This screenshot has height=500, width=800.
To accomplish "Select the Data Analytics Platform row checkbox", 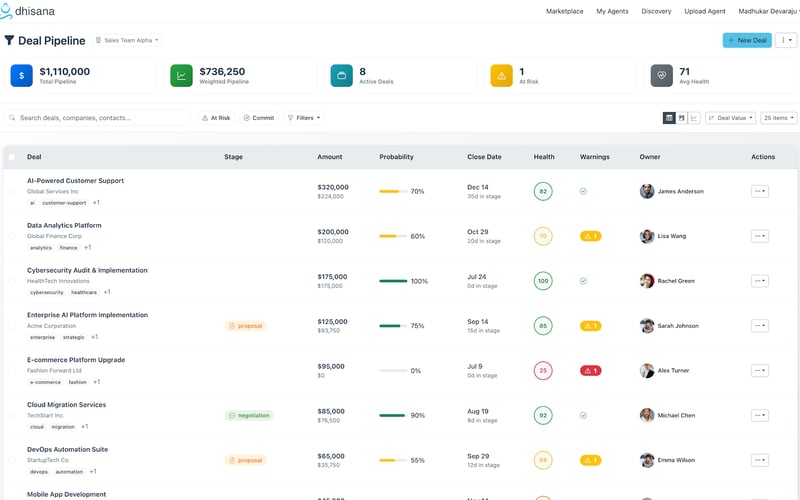I will [x=12, y=236].
